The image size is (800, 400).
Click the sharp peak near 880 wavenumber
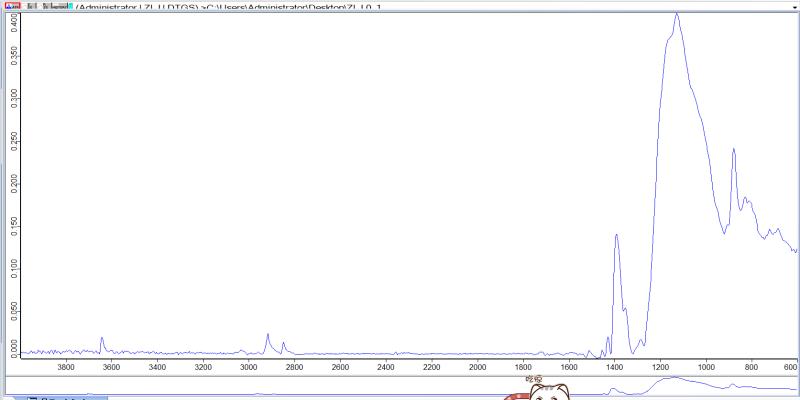point(734,149)
